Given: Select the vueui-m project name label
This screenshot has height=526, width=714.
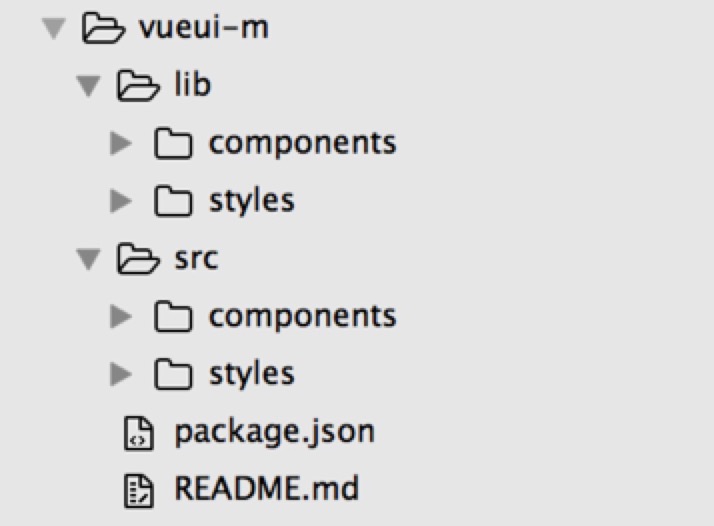Looking at the screenshot, I should (202, 27).
